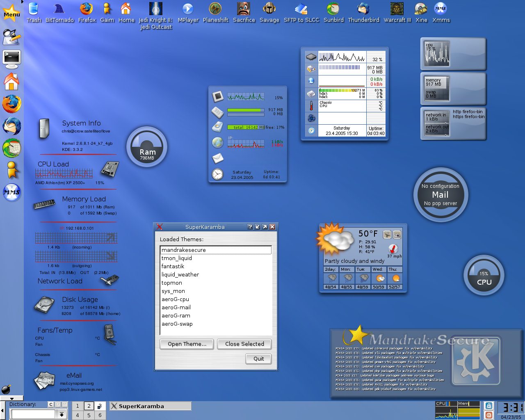Toggle the D button in Dictionary applet

pos(58,404)
